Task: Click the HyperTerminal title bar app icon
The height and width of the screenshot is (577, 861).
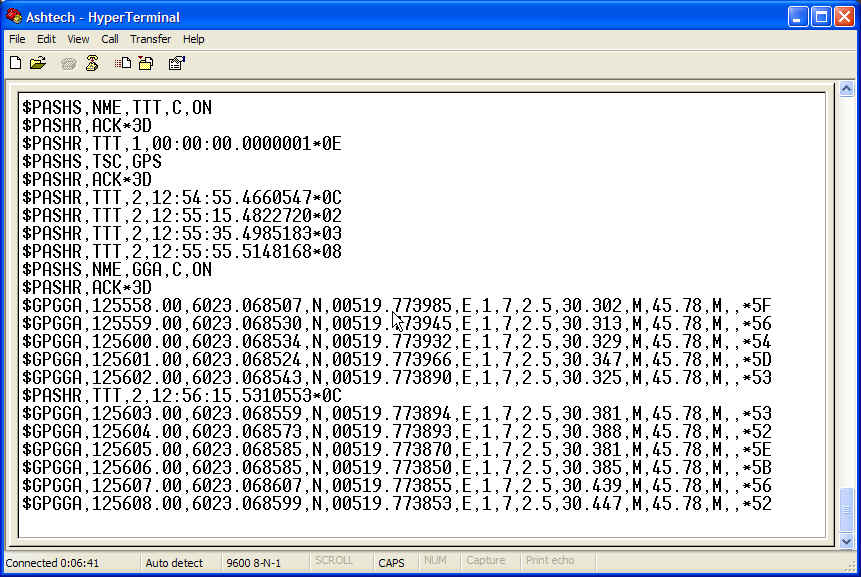Action: 14,15
